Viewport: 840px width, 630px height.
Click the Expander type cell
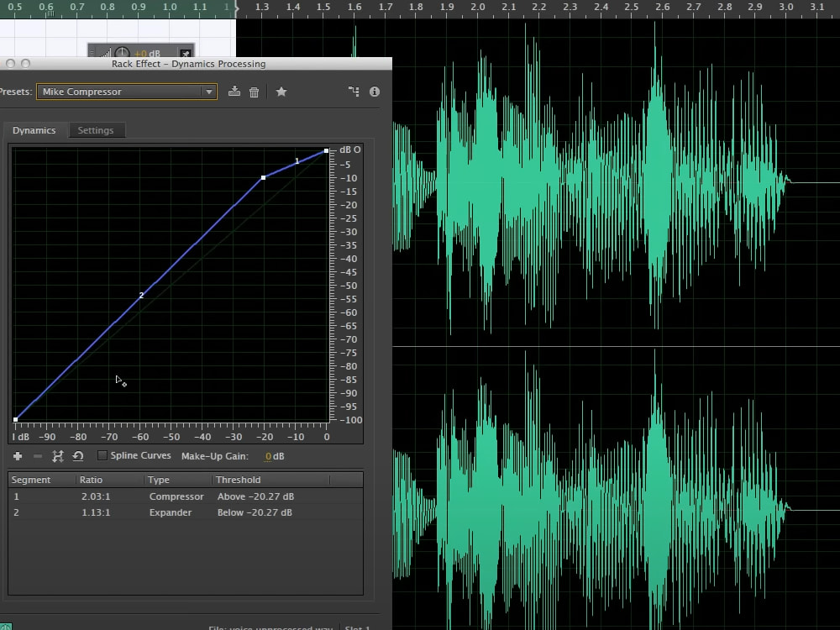pos(171,512)
